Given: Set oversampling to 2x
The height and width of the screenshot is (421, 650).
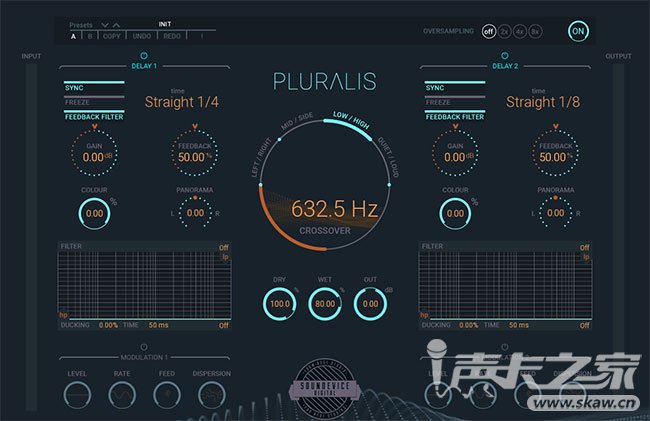Looking at the screenshot, I should coord(504,31).
